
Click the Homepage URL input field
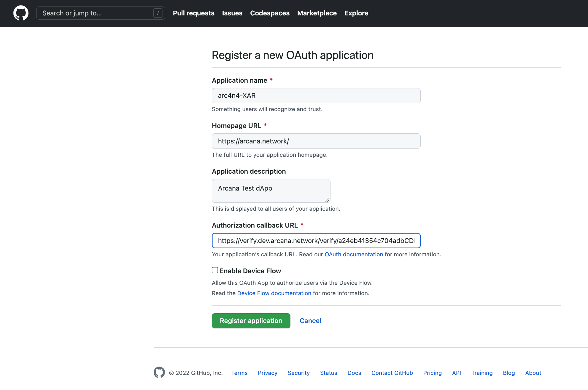[316, 141]
